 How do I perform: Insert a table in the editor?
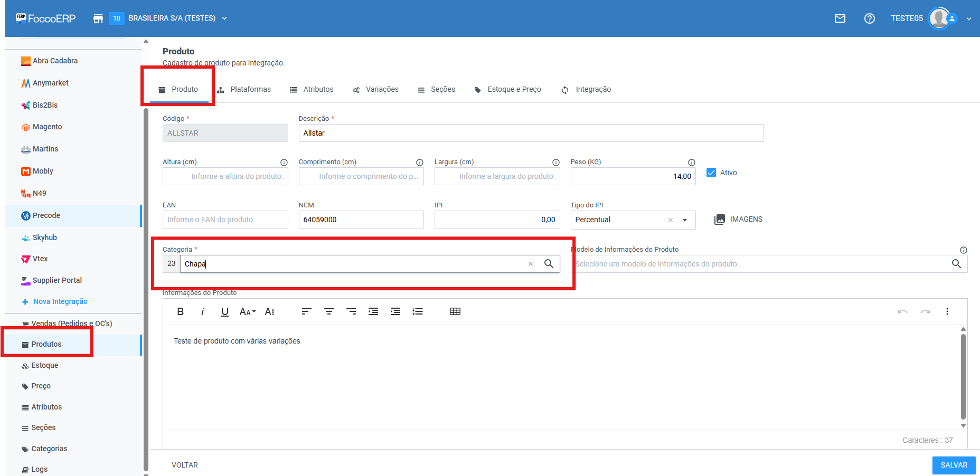(x=455, y=311)
